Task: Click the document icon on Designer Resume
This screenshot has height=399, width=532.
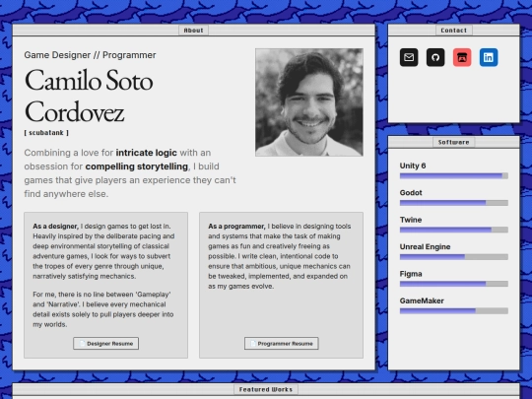Action: tap(82, 344)
